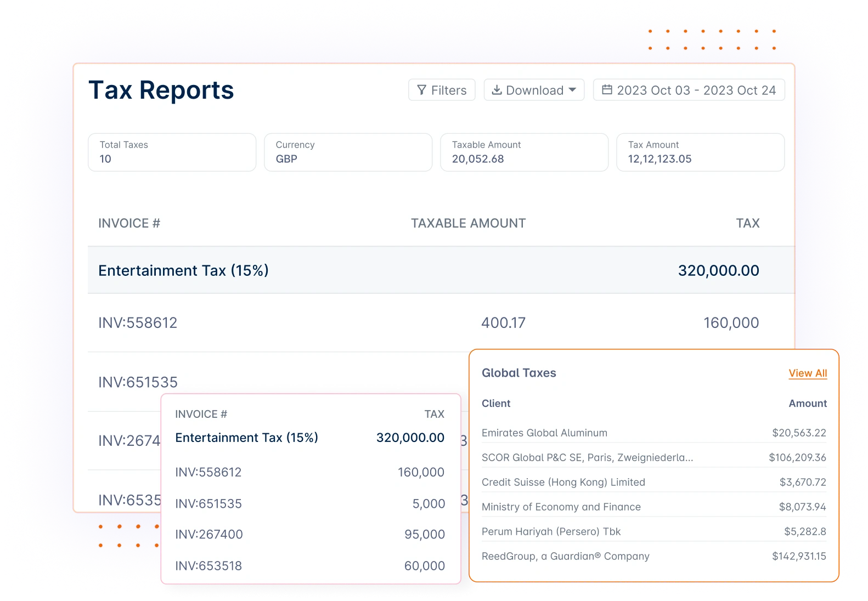Click the Global Taxes heading
Viewport: 868px width, 601px height.
pyautogui.click(x=519, y=373)
